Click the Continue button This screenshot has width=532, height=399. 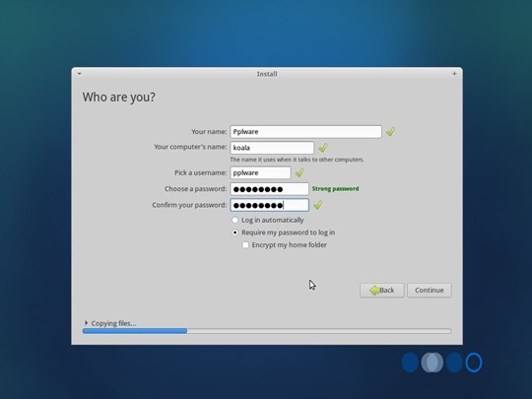(x=430, y=290)
